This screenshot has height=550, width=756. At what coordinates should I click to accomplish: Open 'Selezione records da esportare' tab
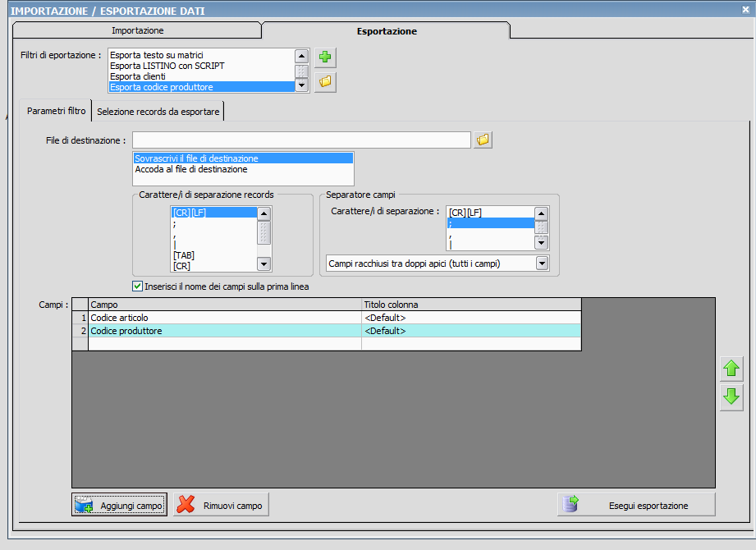pyautogui.click(x=158, y=112)
